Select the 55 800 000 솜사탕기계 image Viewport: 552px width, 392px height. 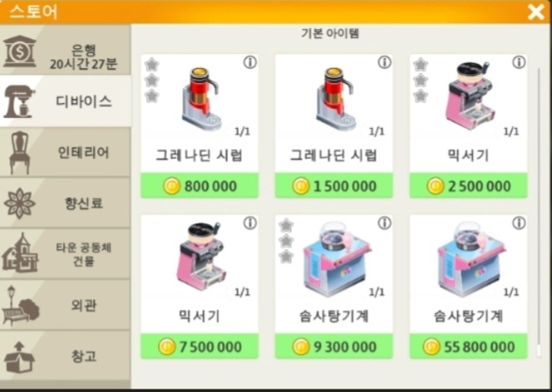coord(471,259)
